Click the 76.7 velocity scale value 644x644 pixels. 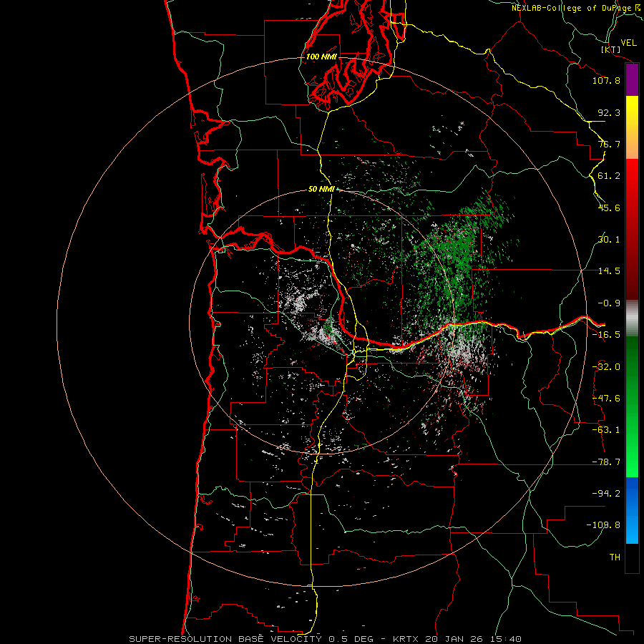pyautogui.click(x=609, y=144)
